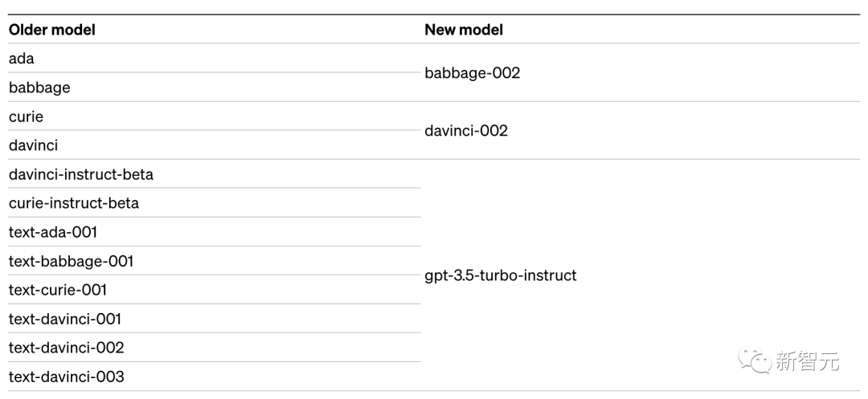Select the "text-davinci-002" older model
The height and width of the screenshot is (399, 868).
[x=67, y=348]
